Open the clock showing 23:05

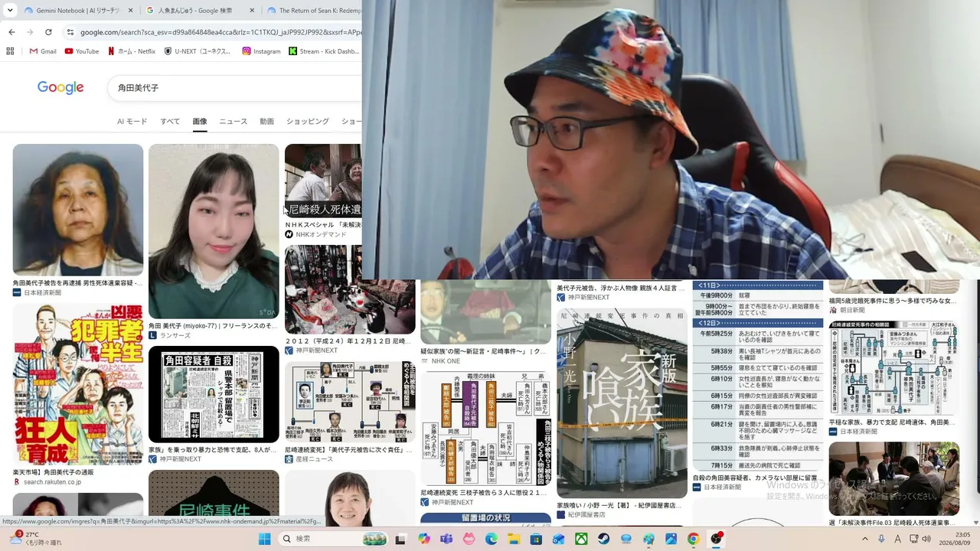pos(956,539)
